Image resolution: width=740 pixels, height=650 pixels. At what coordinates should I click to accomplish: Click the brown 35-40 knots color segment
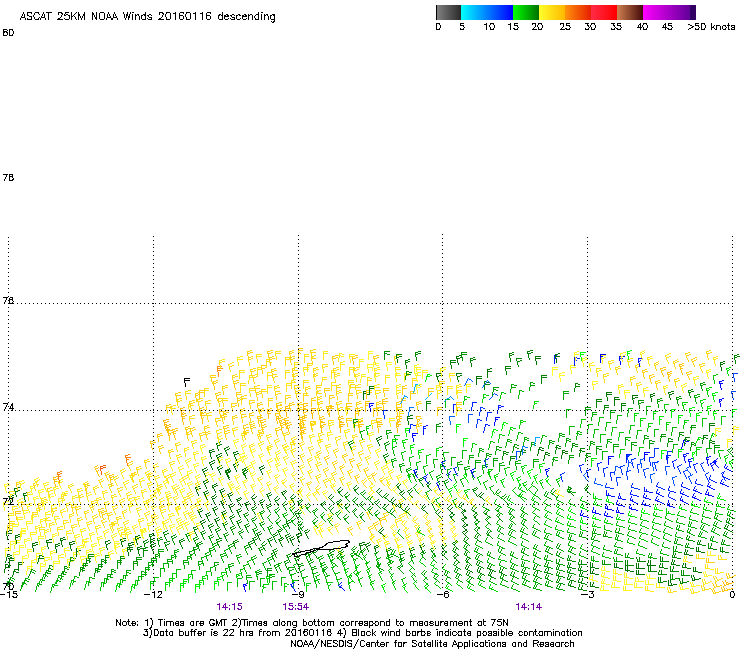[x=630, y=12]
